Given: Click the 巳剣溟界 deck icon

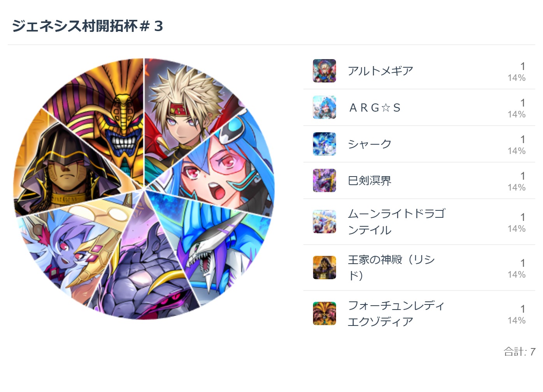Looking at the screenshot, I should tap(324, 180).
